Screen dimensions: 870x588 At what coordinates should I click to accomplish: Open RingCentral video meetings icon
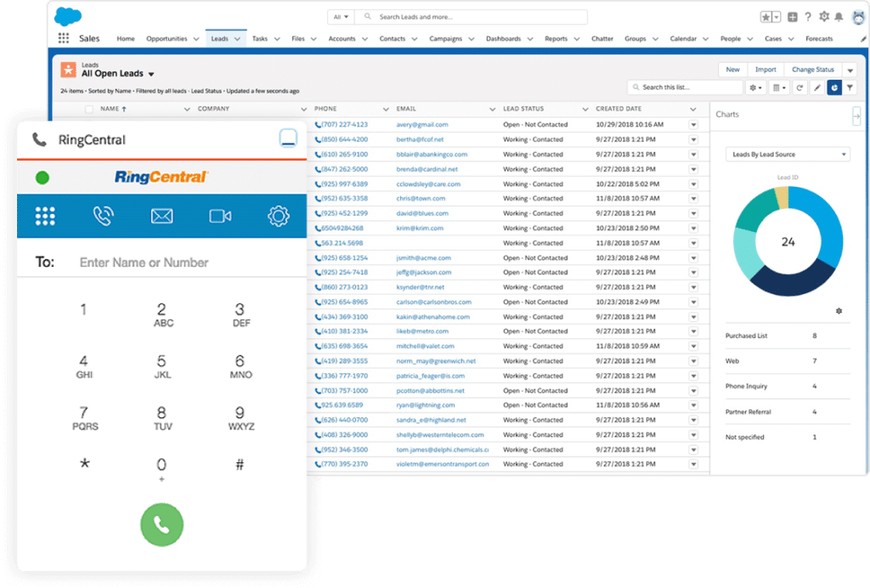click(x=220, y=216)
